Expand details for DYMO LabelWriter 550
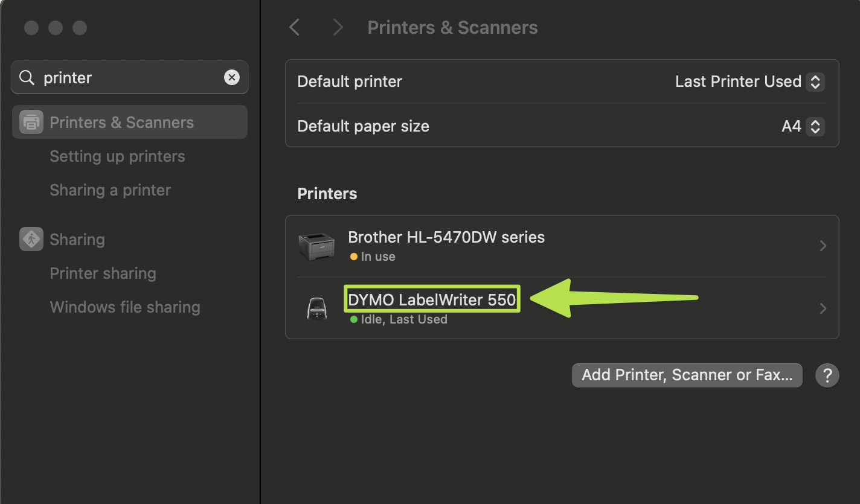The width and height of the screenshot is (860, 504). coord(823,308)
